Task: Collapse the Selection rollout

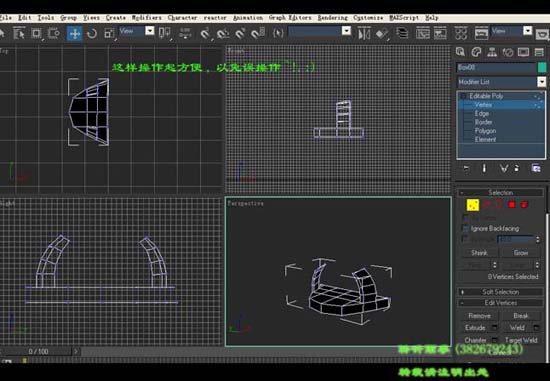Action: point(501,193)
